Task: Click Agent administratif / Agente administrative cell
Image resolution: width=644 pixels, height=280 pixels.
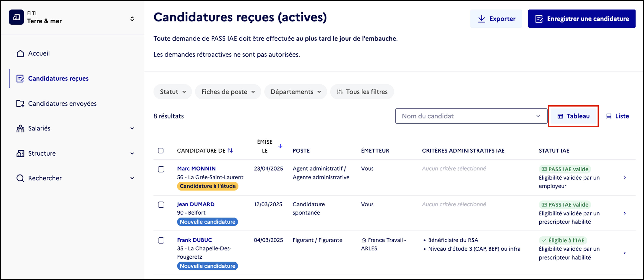Action: tap(321, 173)
